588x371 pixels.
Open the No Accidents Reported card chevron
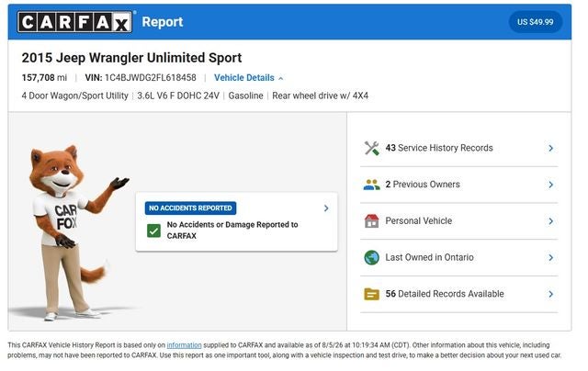tap(326, 208)
